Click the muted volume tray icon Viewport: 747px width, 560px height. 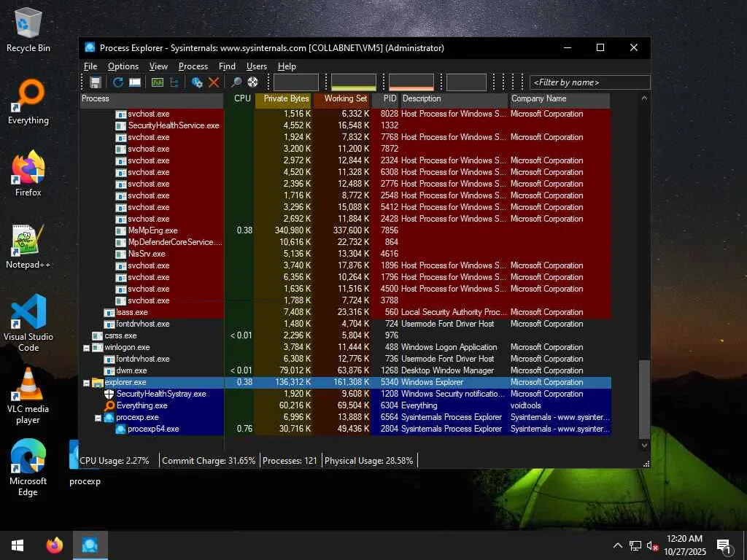click(x=653, y=545)
